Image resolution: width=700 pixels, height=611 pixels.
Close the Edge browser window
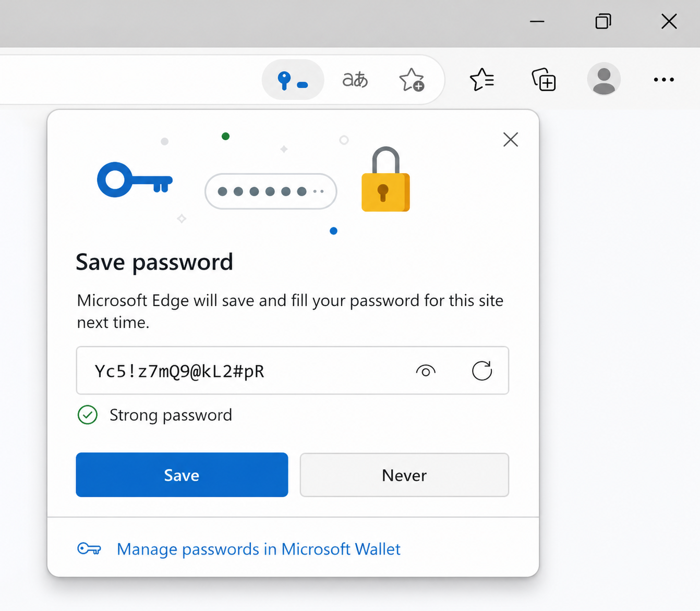(x=669, y=21)
